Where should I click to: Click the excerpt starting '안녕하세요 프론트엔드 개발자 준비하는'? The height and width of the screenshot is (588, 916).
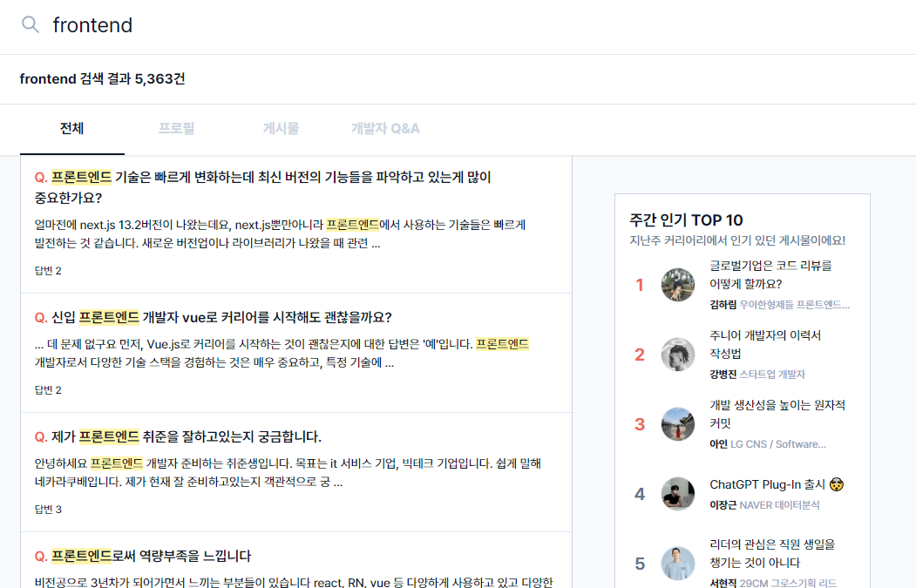pyautogui.click(x=288, y=472)
